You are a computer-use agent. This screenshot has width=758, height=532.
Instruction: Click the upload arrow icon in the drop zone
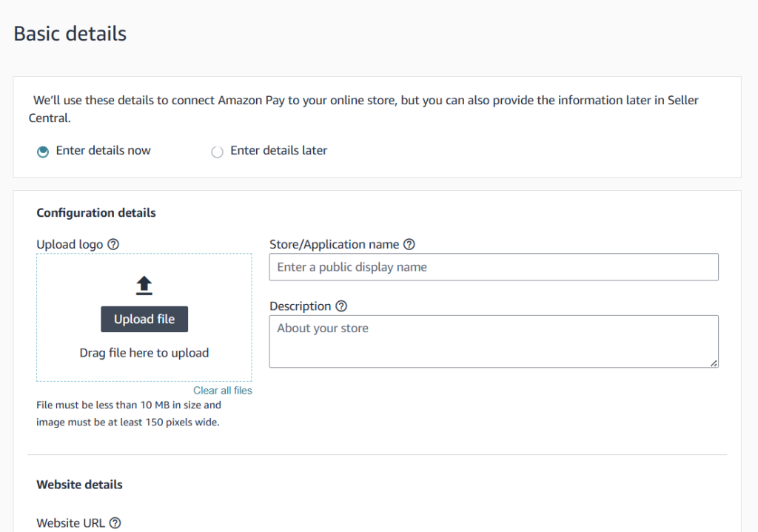click(144, 286)
